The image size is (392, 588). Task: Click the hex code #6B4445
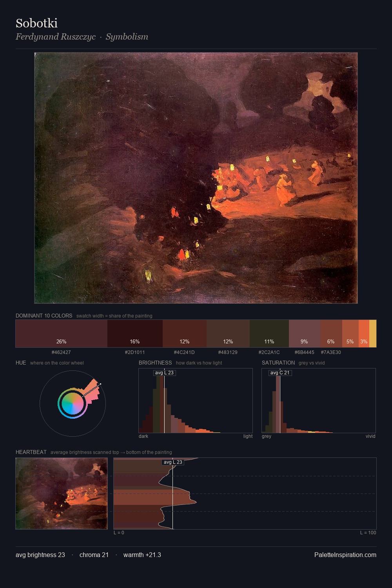[305, 352]
